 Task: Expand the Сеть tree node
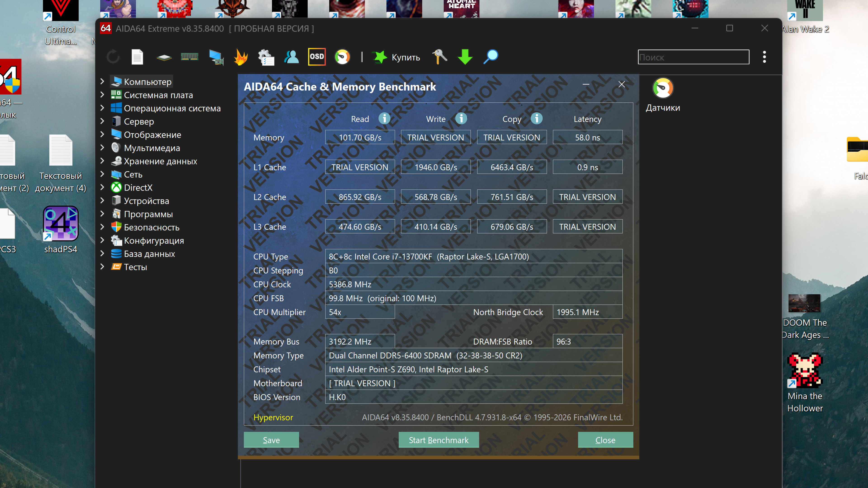click(x=102, y=174)
